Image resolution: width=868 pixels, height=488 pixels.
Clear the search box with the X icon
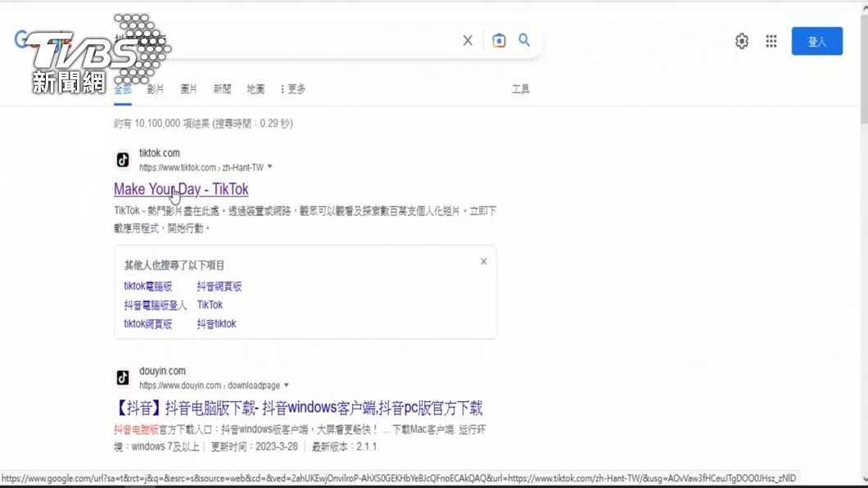(x=468, y=40)
